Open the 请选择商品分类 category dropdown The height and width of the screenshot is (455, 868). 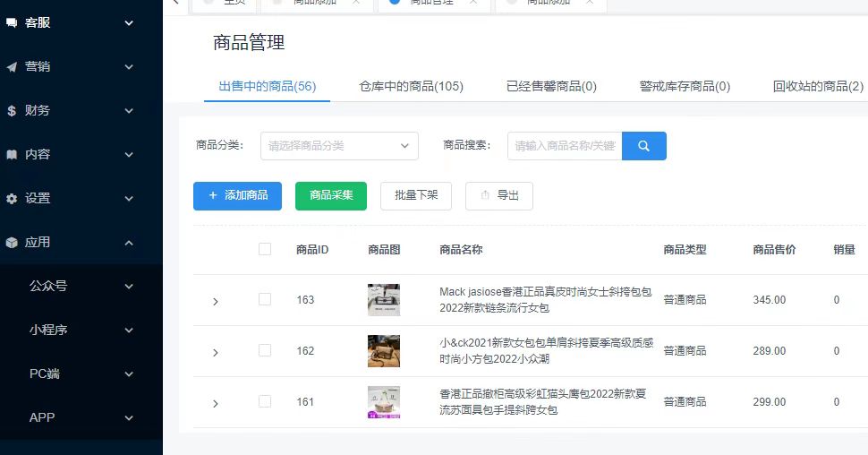(x=339, y=146)
